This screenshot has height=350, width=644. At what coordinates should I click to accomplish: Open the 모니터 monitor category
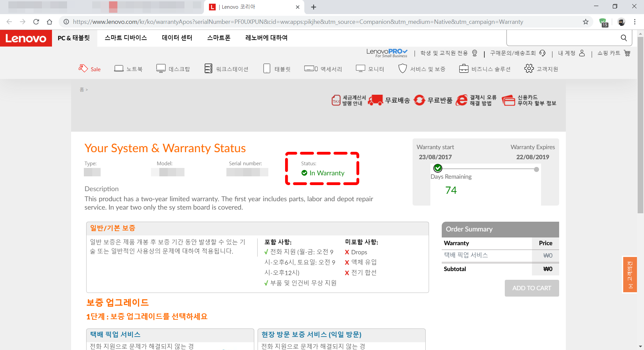370,69
